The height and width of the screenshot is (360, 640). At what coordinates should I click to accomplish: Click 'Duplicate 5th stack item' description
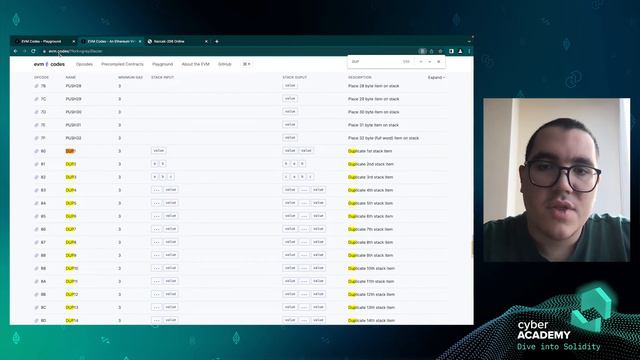(371, 203)
